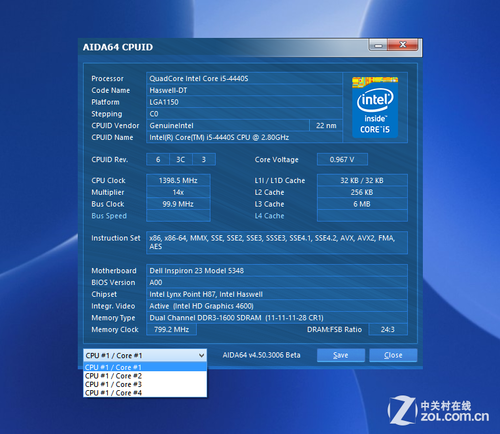Click the Intel HD Graphics 4600 video value
Image resolution: width=500 pixels, height=434 pixels.
coord(277,306)
